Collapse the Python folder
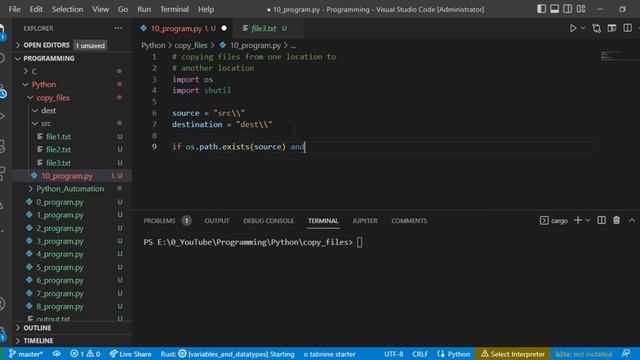The width and height of the screenshot is (640, 360). click(44, 84)
